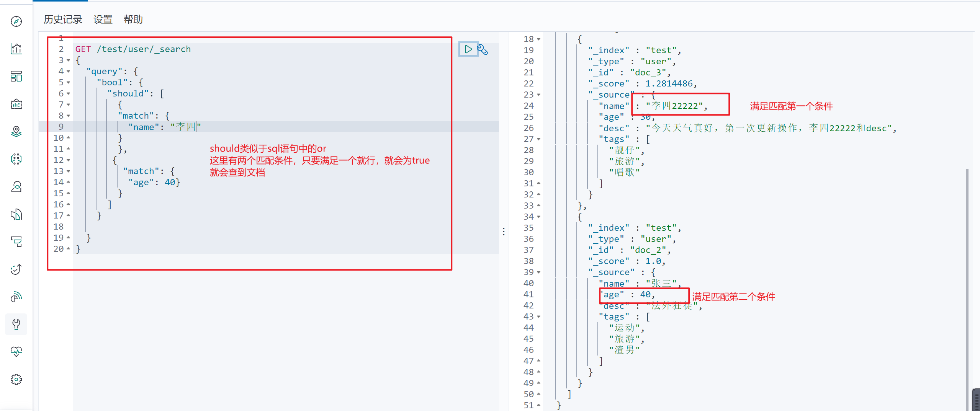Image resolution: width=980 pixels, height=411 pixels.
Task: Collapse the request body at editor line 3
Action: (x=69, y=60)
